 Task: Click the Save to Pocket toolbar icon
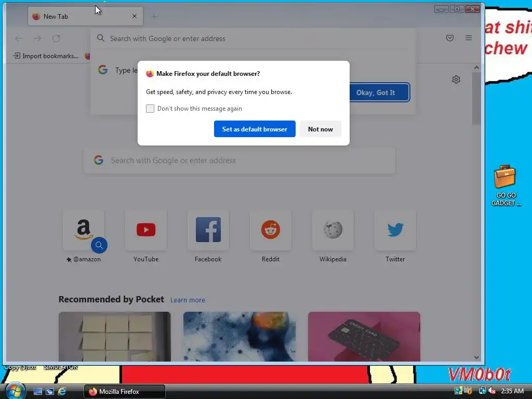449,38
